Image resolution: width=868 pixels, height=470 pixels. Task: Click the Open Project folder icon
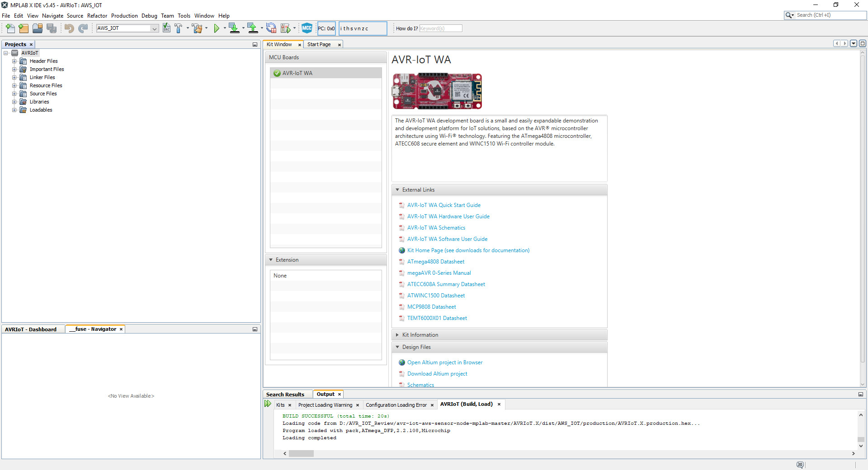point(38,28)
